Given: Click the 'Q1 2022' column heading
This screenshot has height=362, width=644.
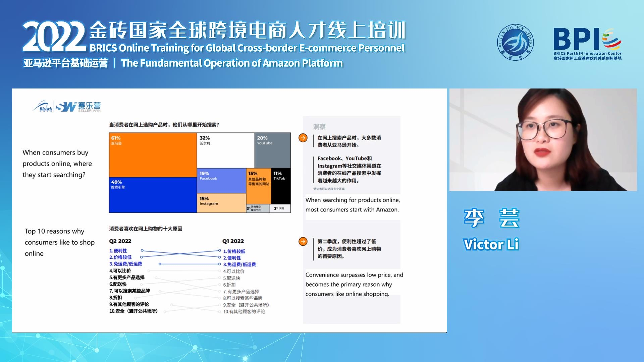Looking at the screenshot, I should (x=233, y=241).
